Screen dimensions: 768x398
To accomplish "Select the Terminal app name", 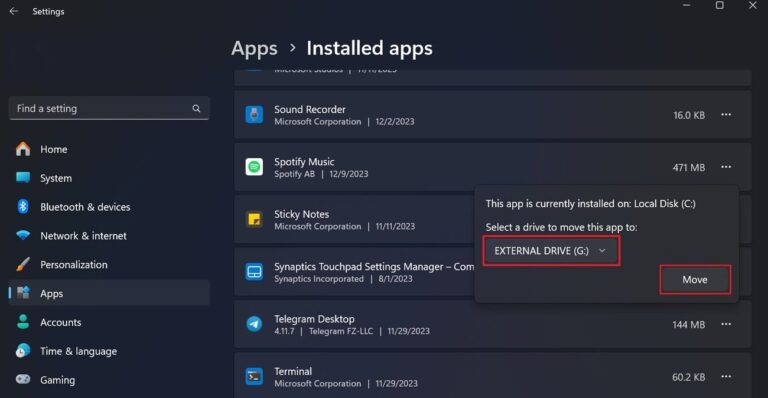I will [x=293, y=371].
